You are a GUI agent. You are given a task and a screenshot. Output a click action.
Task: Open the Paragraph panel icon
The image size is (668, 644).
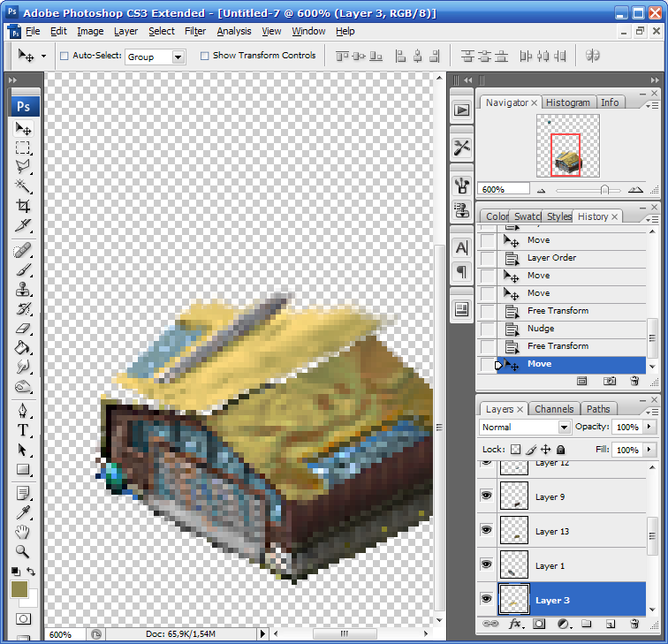coord(461,271)
